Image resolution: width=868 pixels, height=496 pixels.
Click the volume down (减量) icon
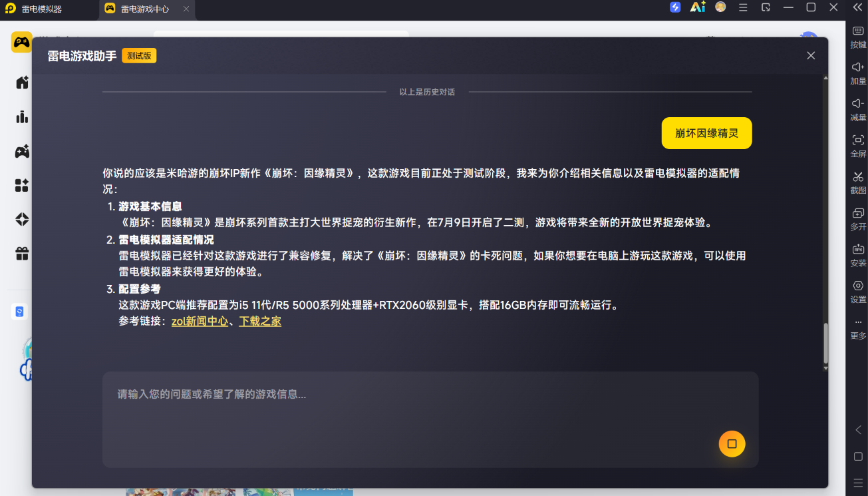[x=858, y=104]
